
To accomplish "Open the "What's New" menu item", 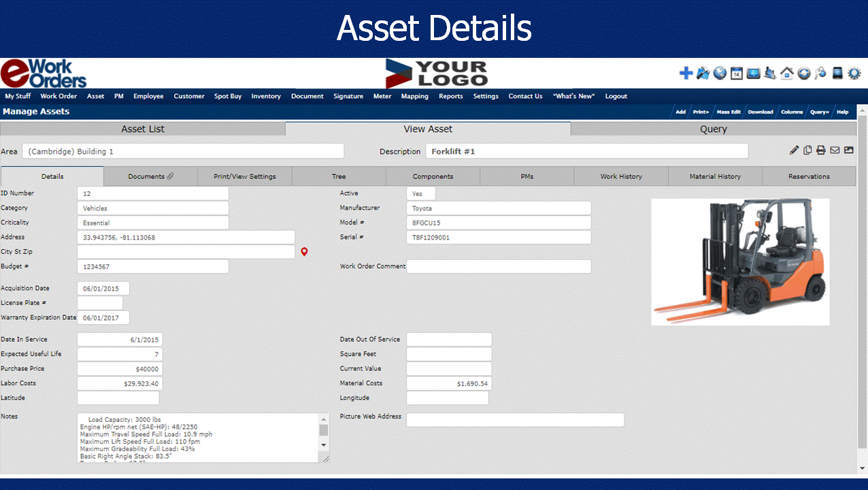I will (x=574, y=96).
